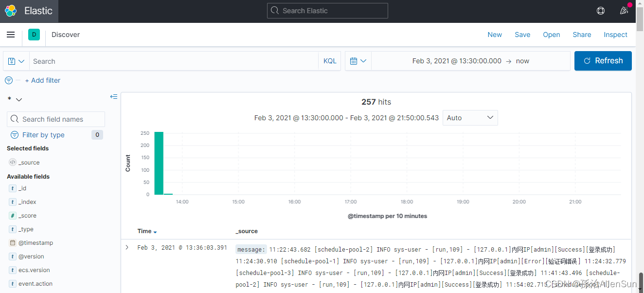
Task: Select the _source selected field
Action: (x=29, y=163)
